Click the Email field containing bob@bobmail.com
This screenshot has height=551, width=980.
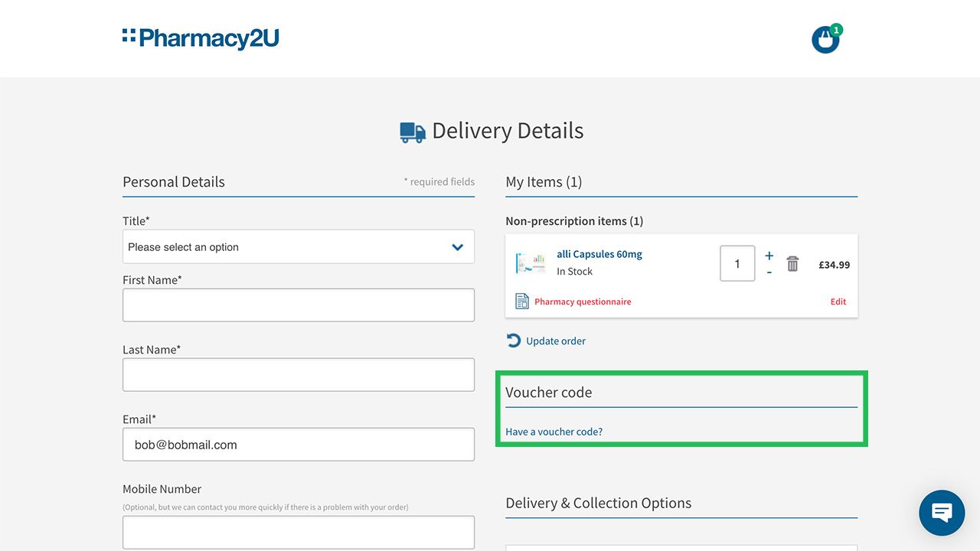pyautogui.click(x=299, y=444)
